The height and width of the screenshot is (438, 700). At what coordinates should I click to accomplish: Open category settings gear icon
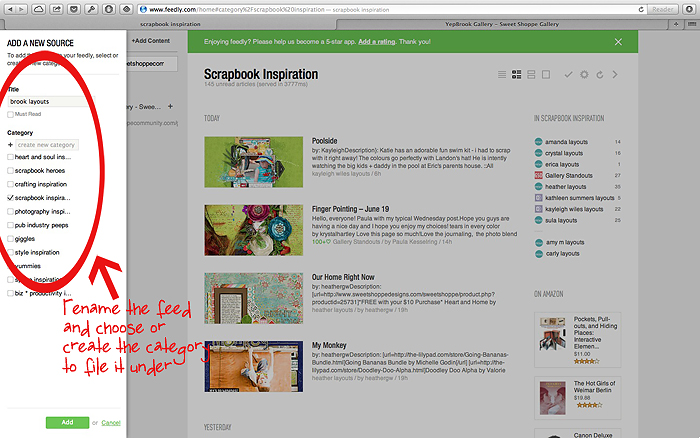[x=584, y=75]
